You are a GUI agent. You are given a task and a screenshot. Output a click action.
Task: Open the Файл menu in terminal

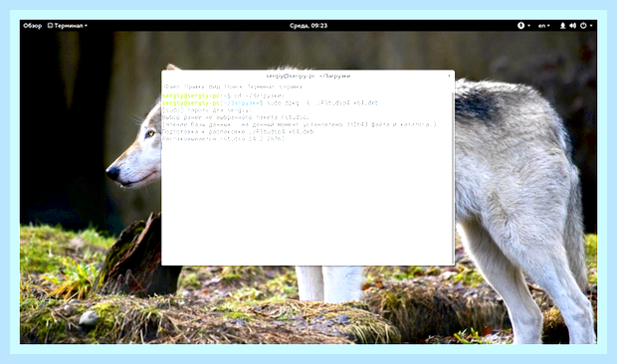pos(171,87)
